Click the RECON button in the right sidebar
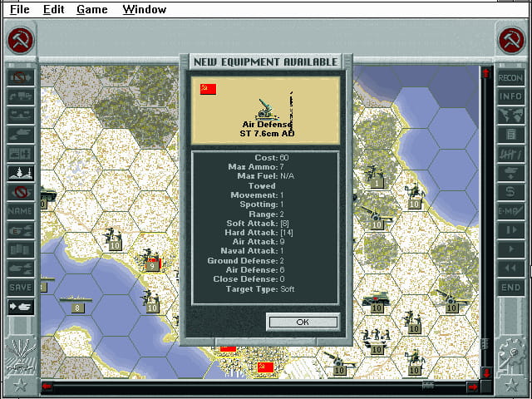 point(510,77)
